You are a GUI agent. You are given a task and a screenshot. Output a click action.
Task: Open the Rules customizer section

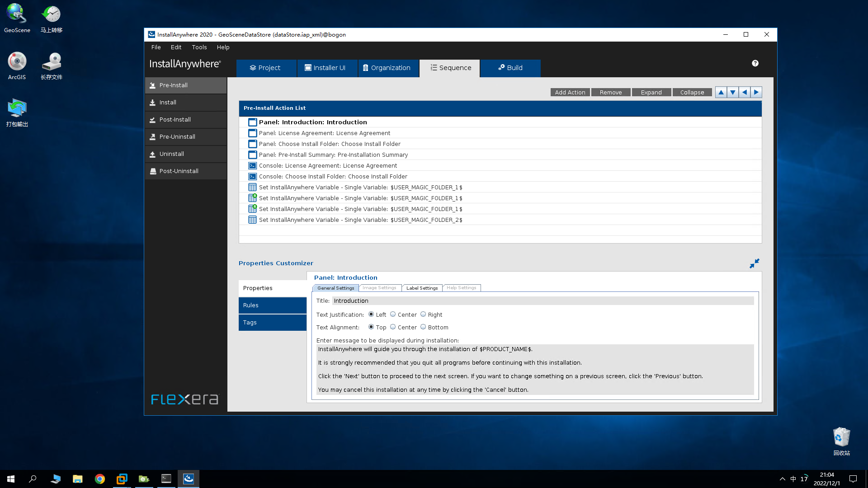click(x=273, y=305)
